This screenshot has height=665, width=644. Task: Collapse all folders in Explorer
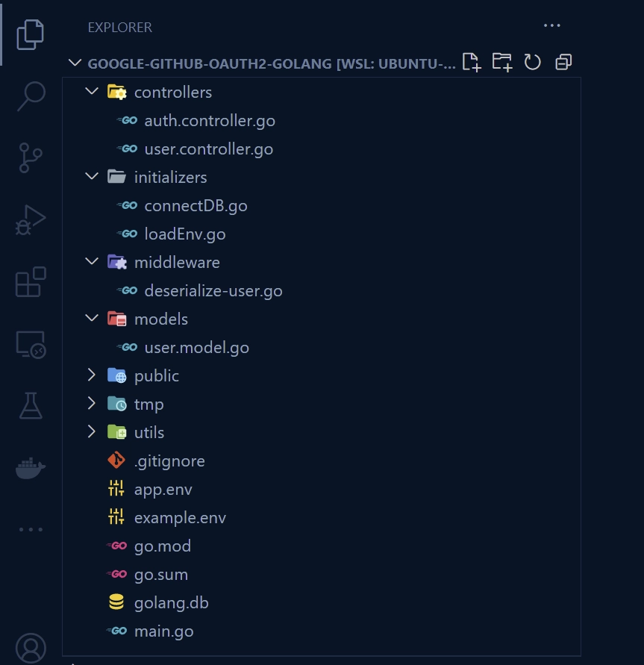(x=563, y=63)
